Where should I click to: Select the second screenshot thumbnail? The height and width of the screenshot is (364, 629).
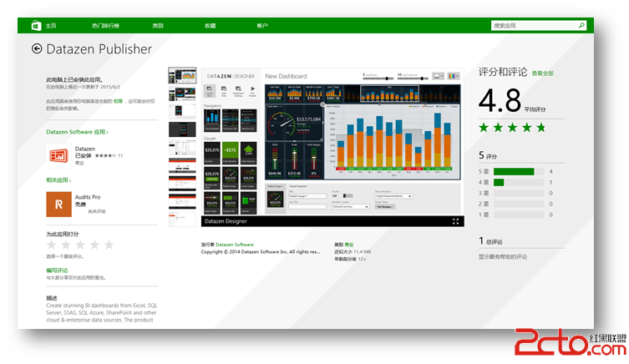[182, 94]
